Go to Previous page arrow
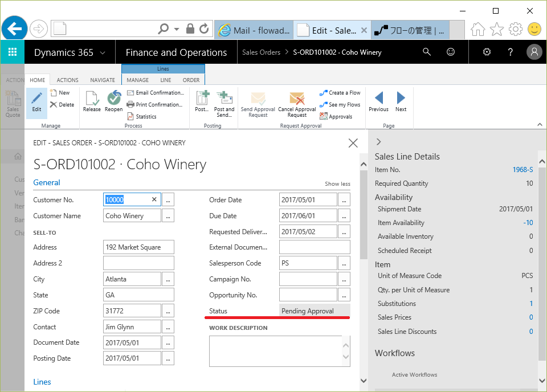Screen dimensions: 547x392 coord(378,101)
